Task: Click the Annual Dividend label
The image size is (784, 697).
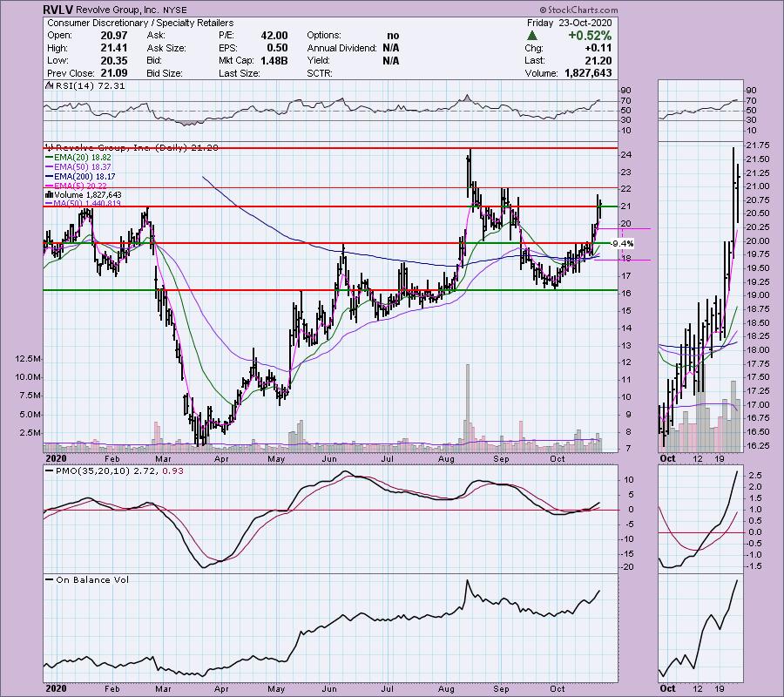Action: (x=342, y=48)
